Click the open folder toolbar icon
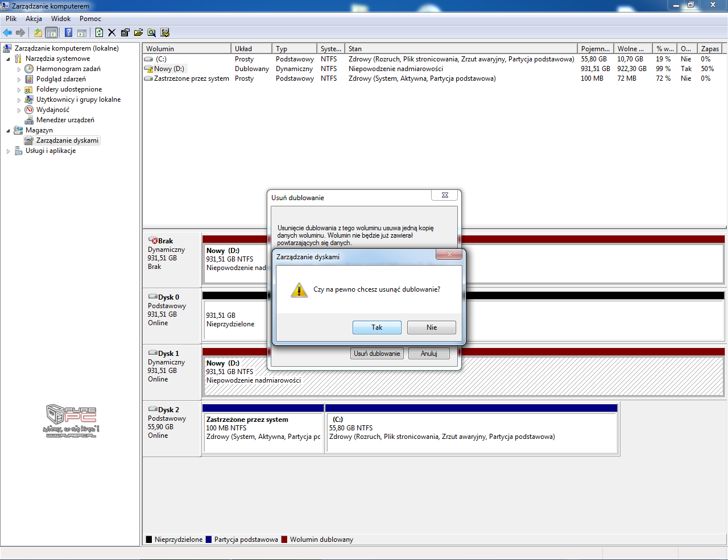The width and height of the screenshot is (728, 560). pos(138,32)
